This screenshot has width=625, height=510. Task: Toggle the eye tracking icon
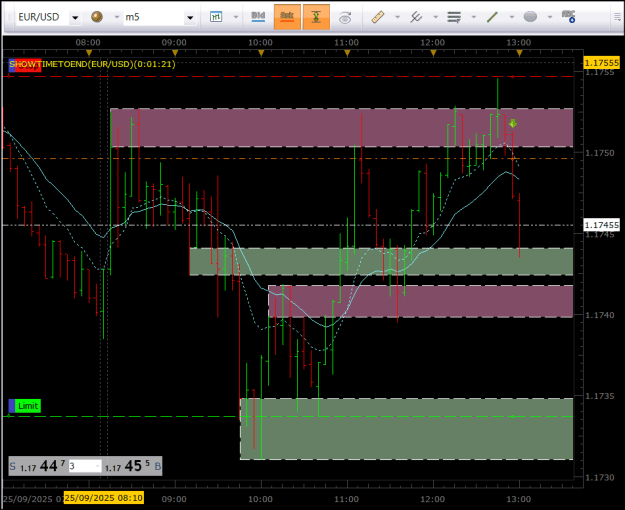coord(345,18)
